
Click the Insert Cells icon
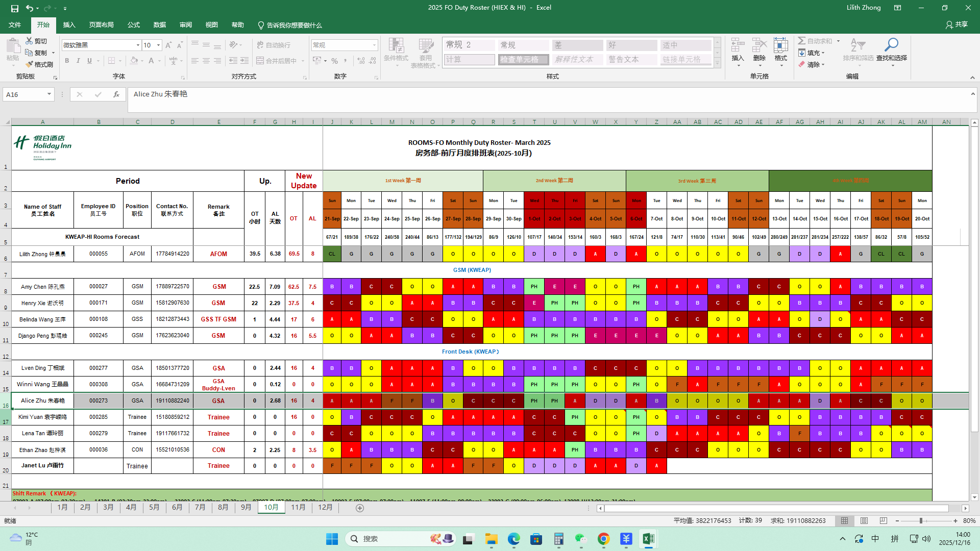coord(737,46)
